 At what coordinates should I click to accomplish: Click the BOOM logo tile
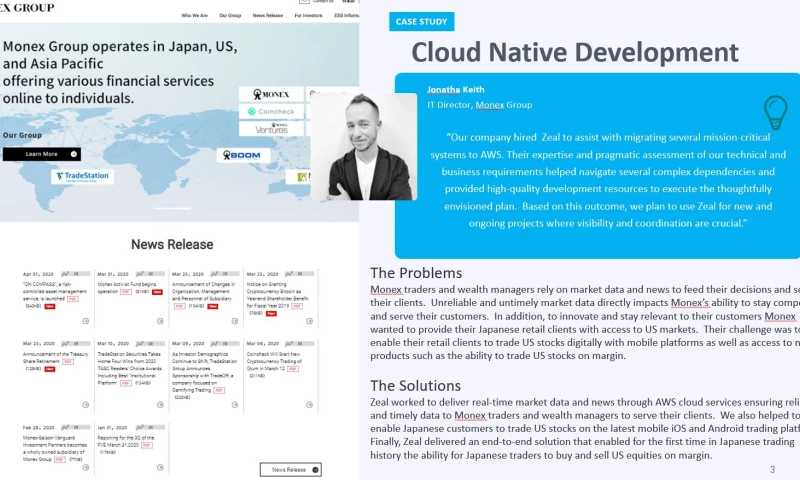243,156
